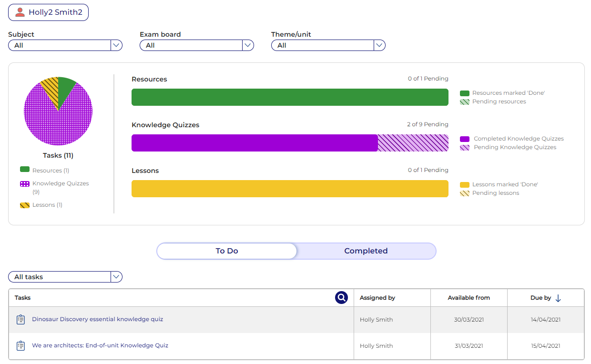Click the clipboard icon for Dinosaur Discovery quiz
The image size is (591, 364).
point(20,320)
